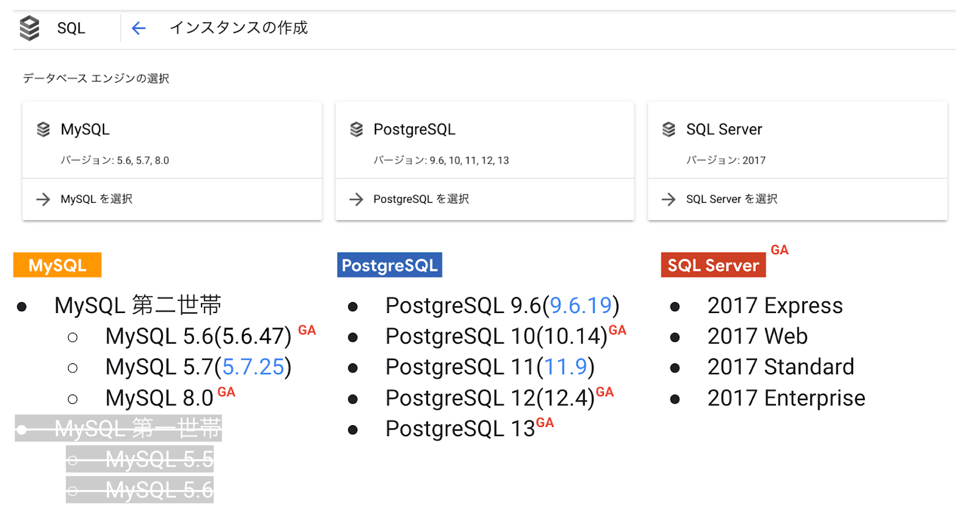This screenshot has height=517, width=980.
Task: Click 2017 Enterprise list item
Action: pos(786,398)
